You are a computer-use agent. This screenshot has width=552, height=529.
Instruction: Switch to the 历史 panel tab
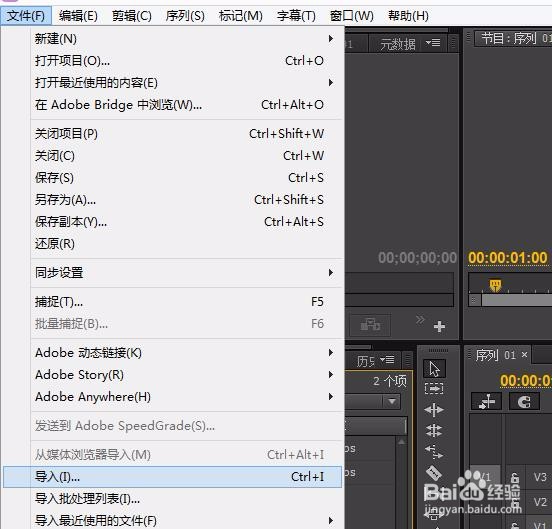click(x=366, y=361)
